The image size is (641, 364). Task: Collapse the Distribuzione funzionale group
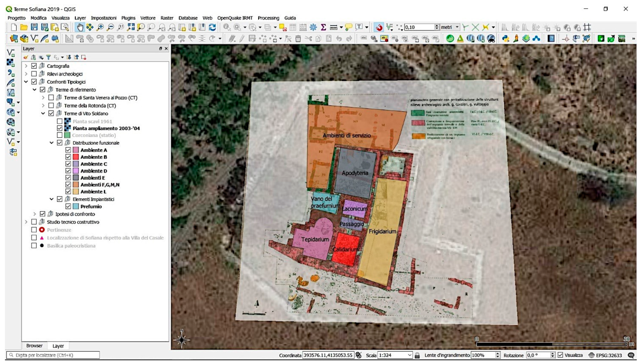click(x=51, y=143)
